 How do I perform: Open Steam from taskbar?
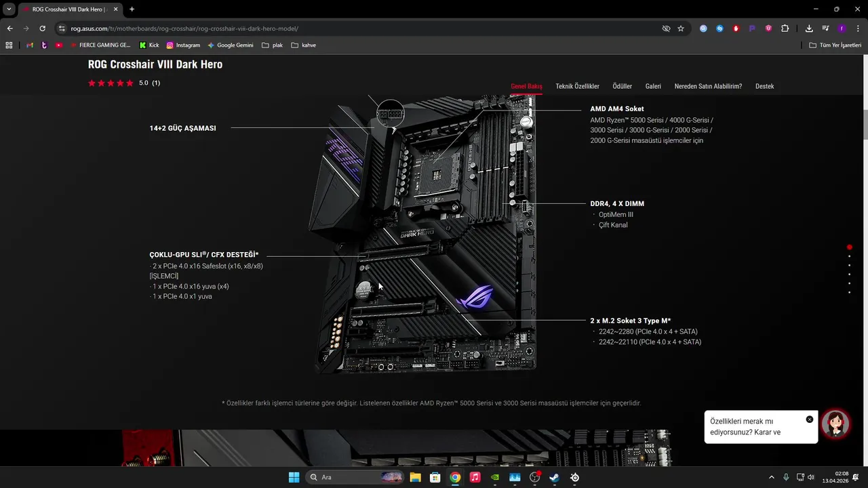click(554, 477)
